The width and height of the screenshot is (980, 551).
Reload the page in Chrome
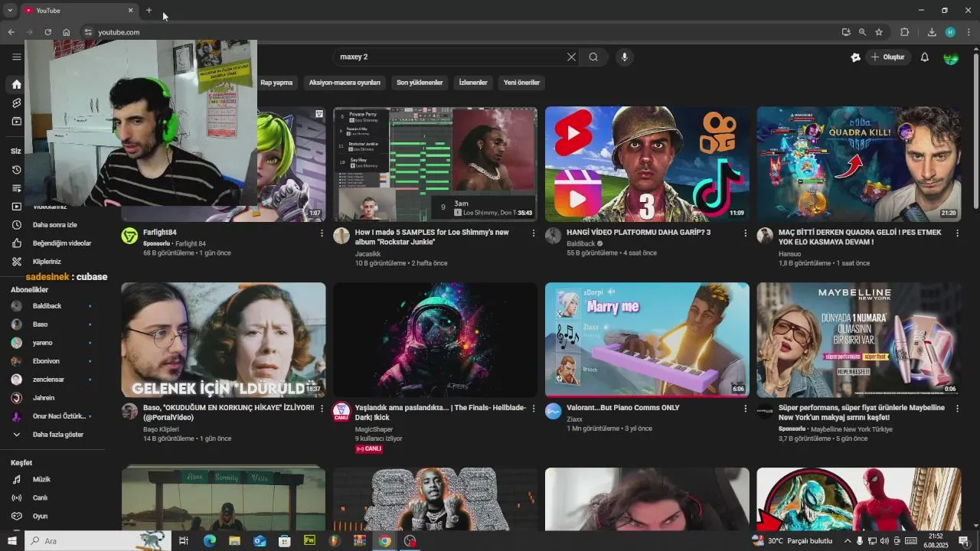click(x=47, y=32)
